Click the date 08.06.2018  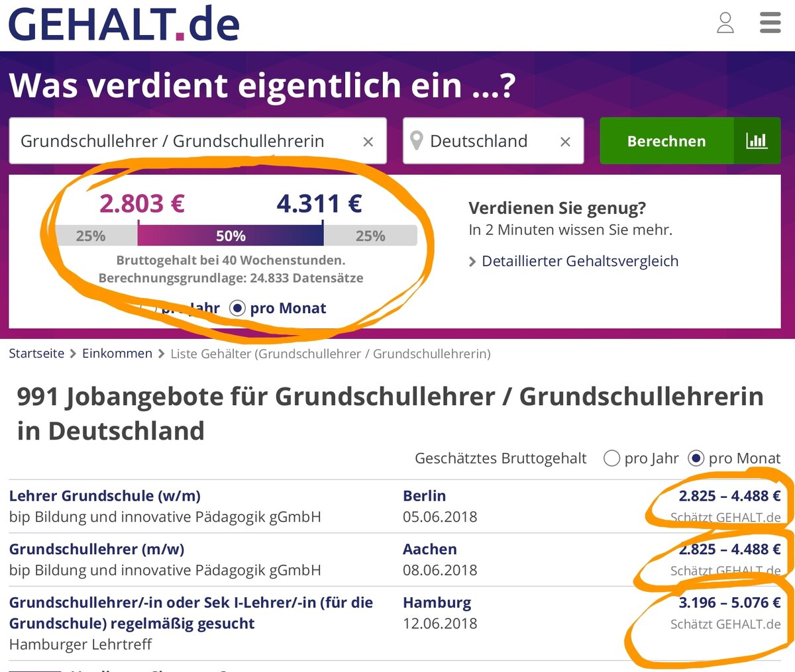(440, 570)
